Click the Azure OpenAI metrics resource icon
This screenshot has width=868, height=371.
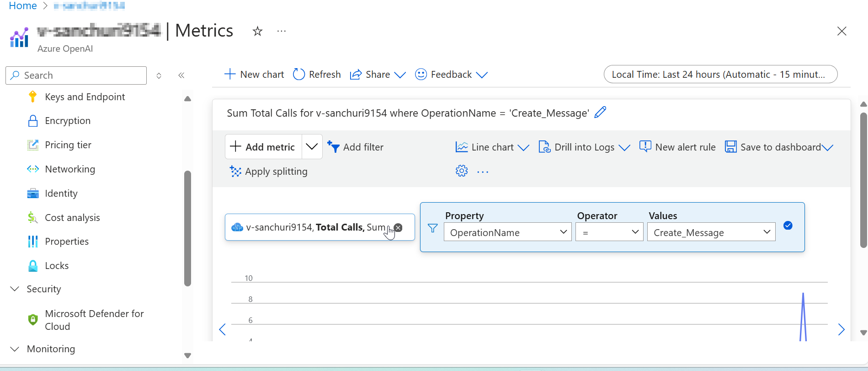point(19,38)
